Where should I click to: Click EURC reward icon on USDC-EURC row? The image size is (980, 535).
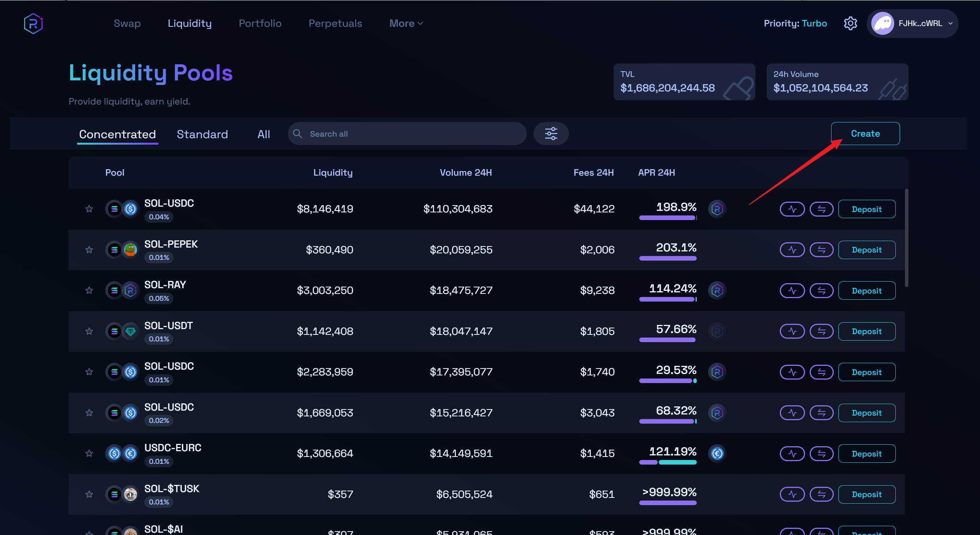tap(717, 453)
